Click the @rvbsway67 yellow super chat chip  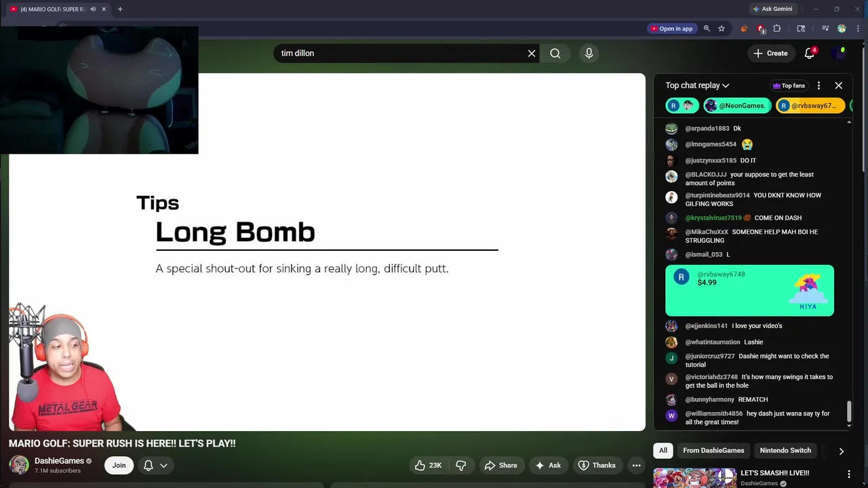pyautogui.click(x=810, y=106)
